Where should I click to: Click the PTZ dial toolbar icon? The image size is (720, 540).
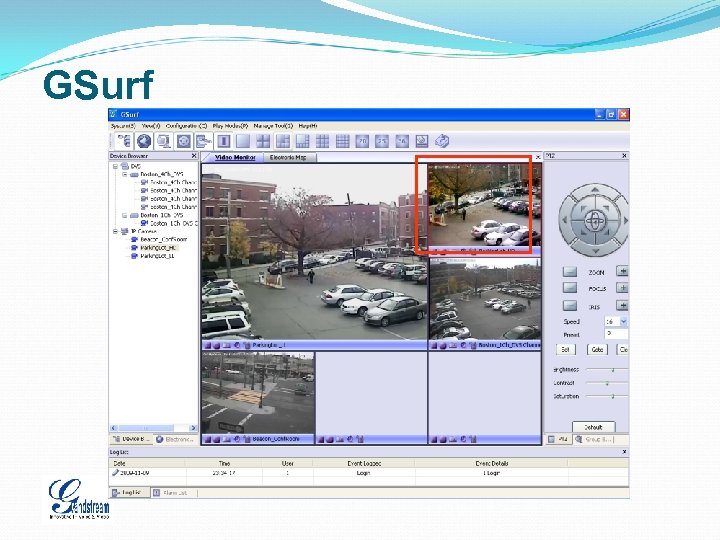point(183,141)
